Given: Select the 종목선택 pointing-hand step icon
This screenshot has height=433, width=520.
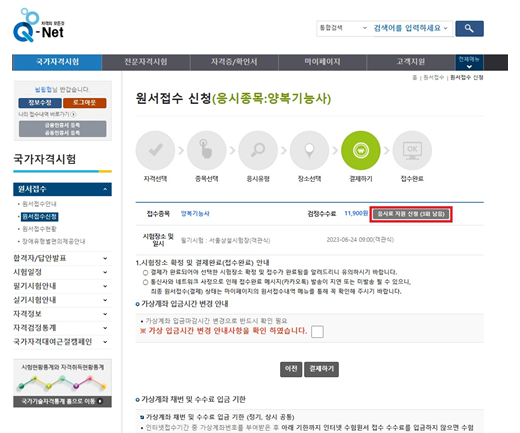Looking at the screenshot, I should (207, 150).
